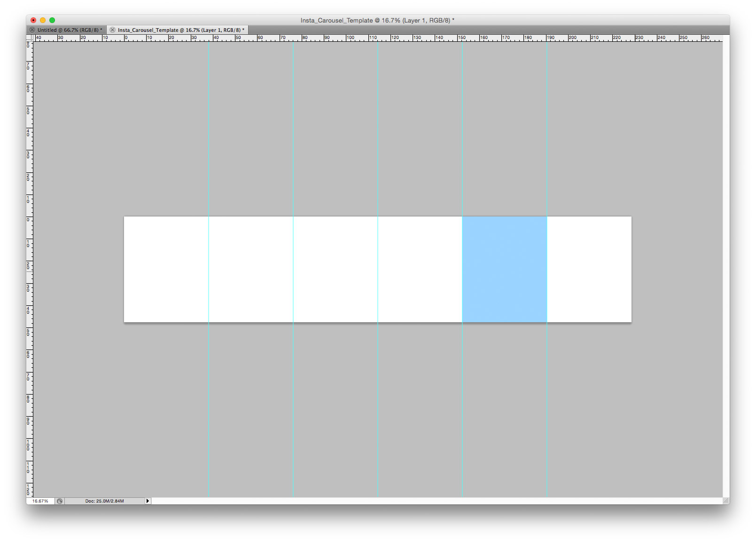Click the first white carousel panel on the left
Screen dimensions: 756x542
coord(166,269)
